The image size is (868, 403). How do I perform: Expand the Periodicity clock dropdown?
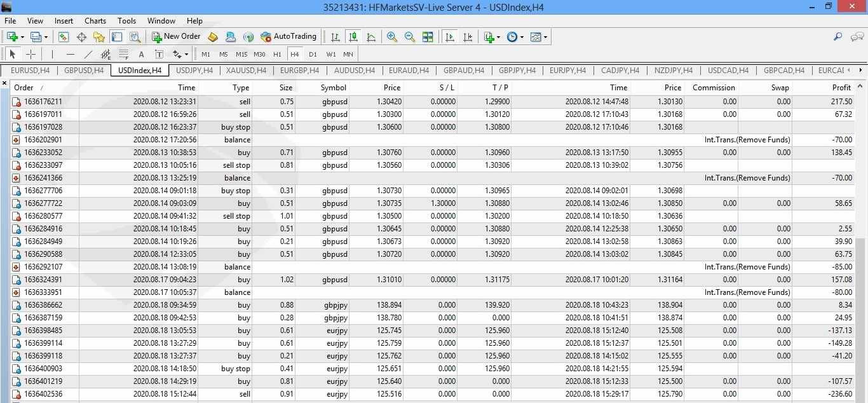pos(522,38)
